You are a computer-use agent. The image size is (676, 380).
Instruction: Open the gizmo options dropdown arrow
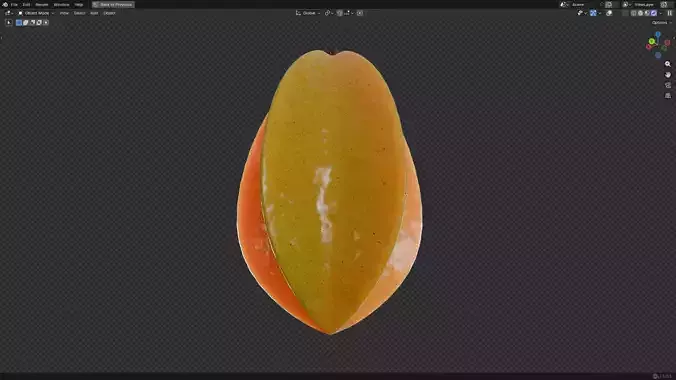click(600, 13)
